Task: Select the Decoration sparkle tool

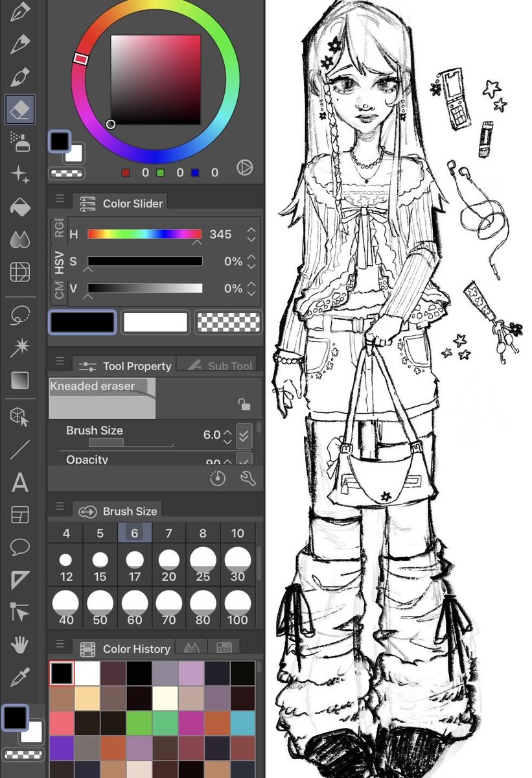Action: pyautogui.click(x=20, y=174)
